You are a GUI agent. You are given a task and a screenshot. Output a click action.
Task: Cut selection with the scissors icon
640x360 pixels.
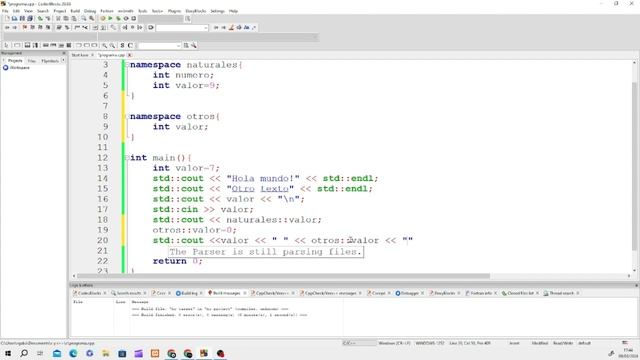[x=58, y=18]
